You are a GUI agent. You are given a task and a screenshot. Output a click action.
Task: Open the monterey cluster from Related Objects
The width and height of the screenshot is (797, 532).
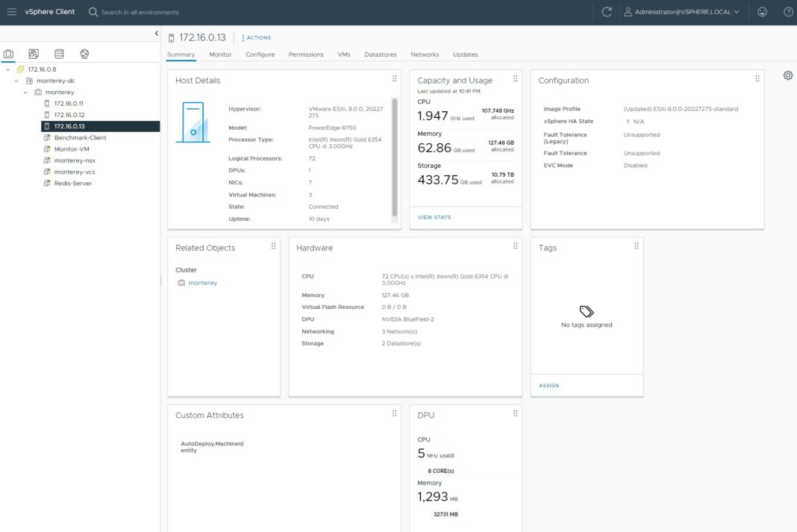[201, 283]
